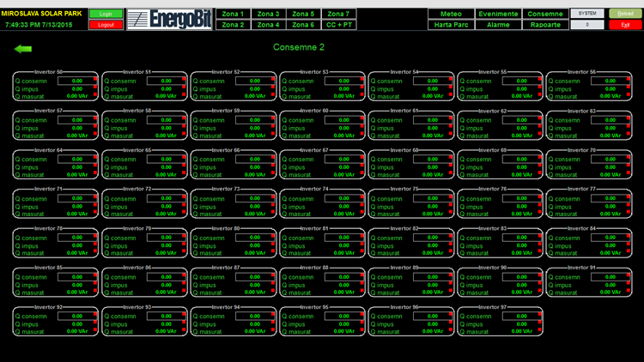Open the Zona 1 page

(233, 14)
